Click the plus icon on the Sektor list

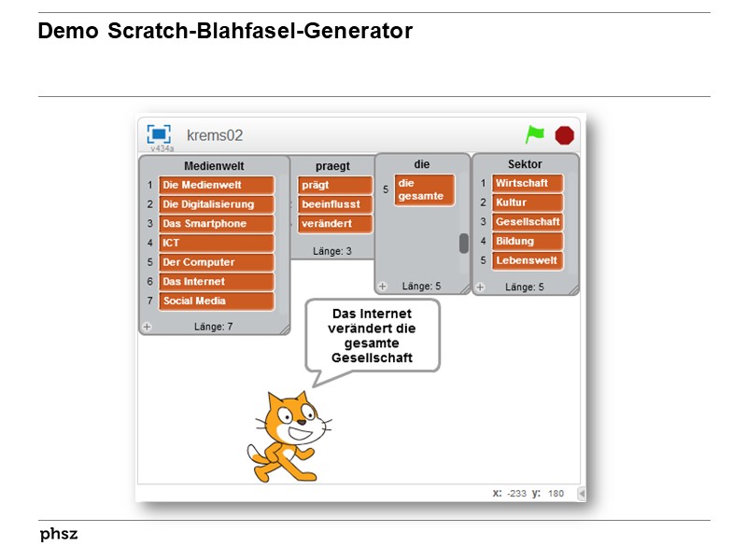[482, 287]
